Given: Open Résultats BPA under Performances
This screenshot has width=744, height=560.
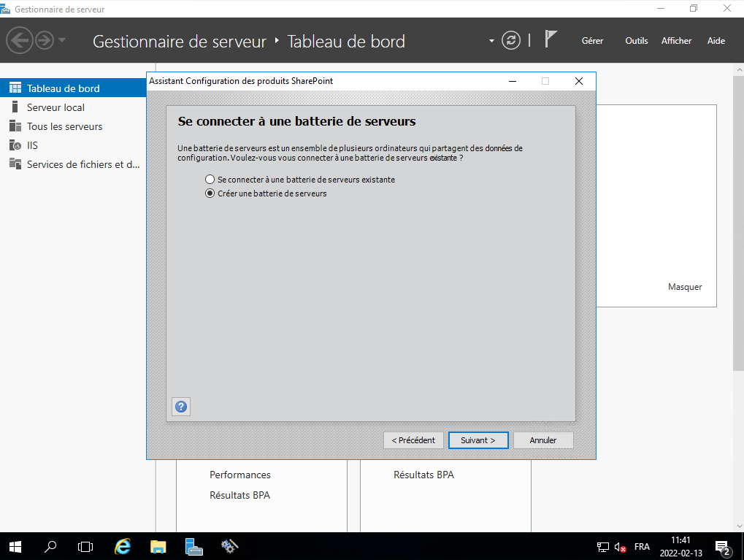Looking at the screenshot, I should tap(239, 495).
